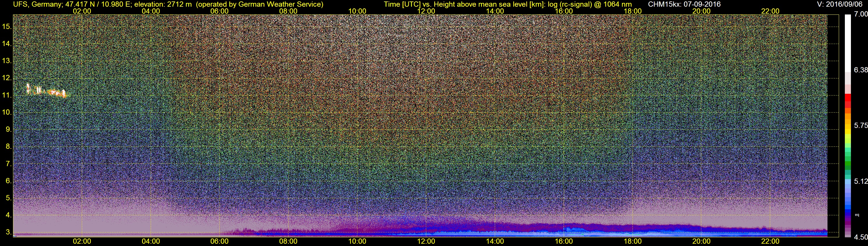Click the 4.50 color scale value

point(861,237)
